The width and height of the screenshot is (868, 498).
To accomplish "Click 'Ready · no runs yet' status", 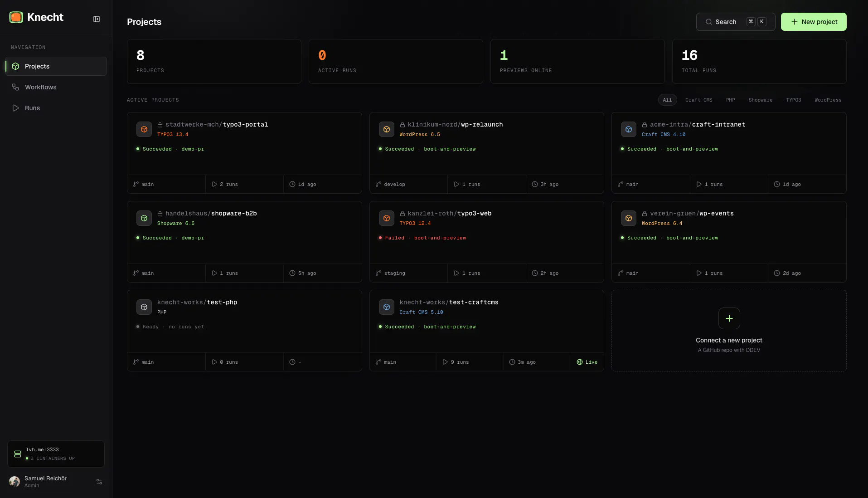I will click(170, 327).
